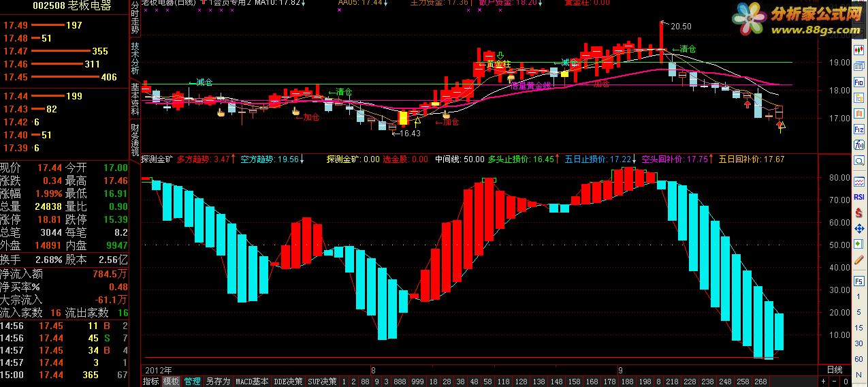Click the 倍量黄金线 label on the chart
Image resolution: width=868 pixels, height=387 pixels.
(x=530, y=87)
